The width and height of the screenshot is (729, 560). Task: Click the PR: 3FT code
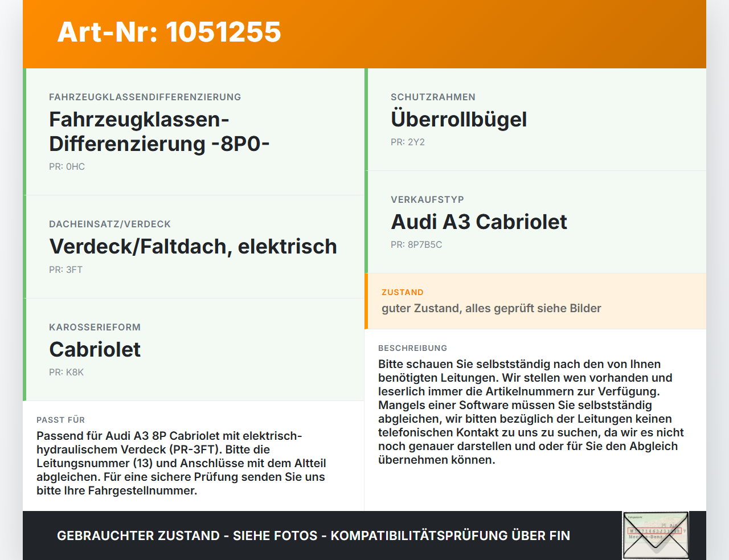pos(65,270)
